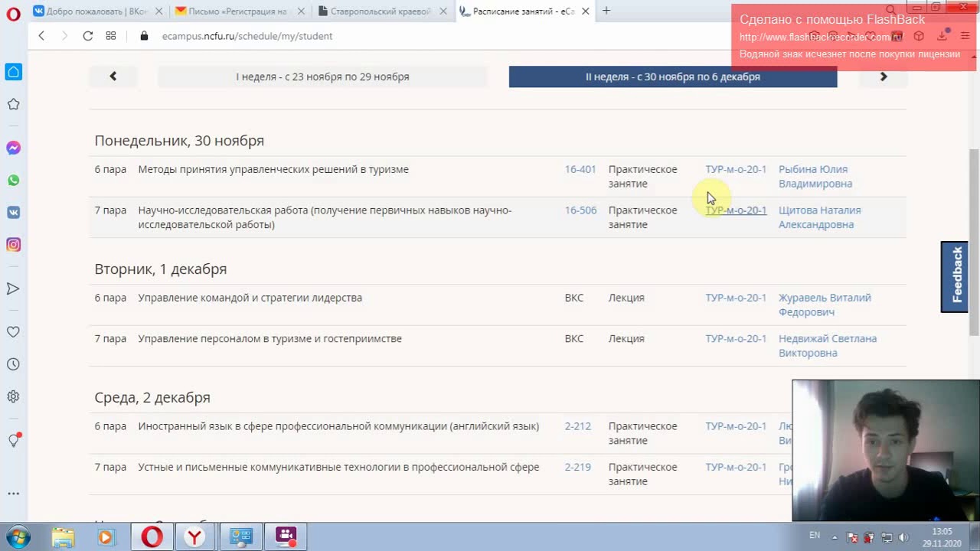Close the 'Письмо «Регистрация на' tab
This screenshot has width=980, height=551.
coord(301,11)
